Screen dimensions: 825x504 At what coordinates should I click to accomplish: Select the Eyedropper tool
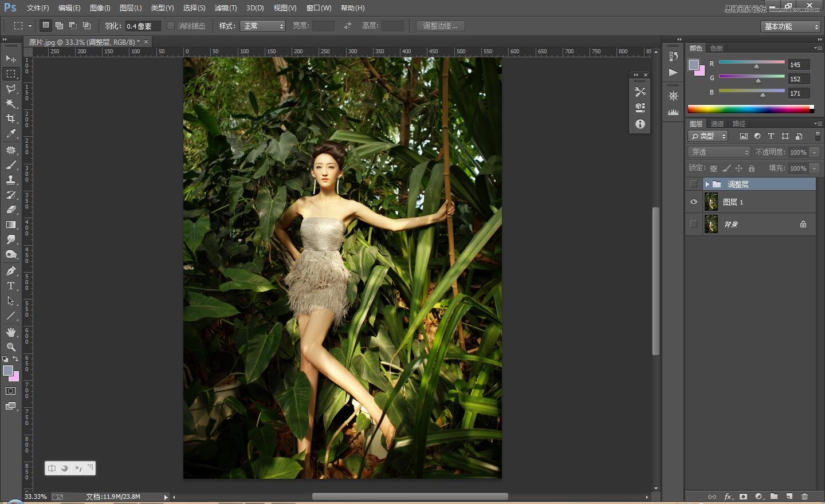(11, 134)
